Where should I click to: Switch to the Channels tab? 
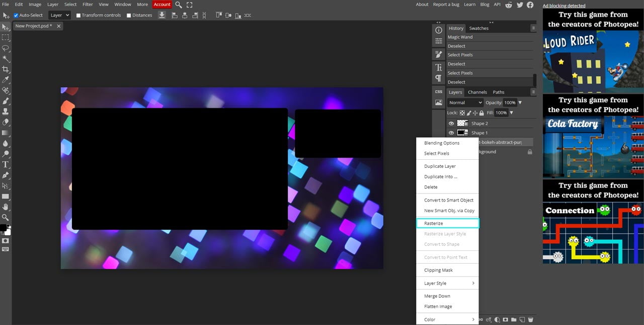coord(477,92)
